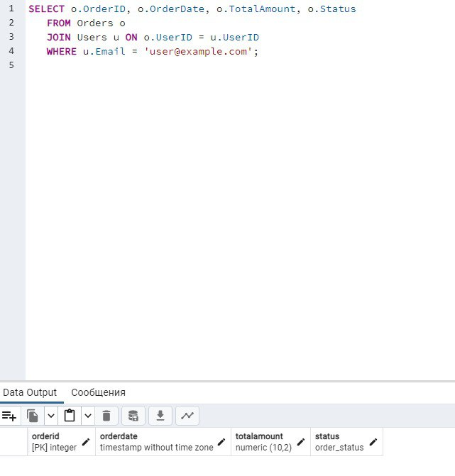Switch to the Data Output tab
Viewport: 455px width, 476px height.
29,392
